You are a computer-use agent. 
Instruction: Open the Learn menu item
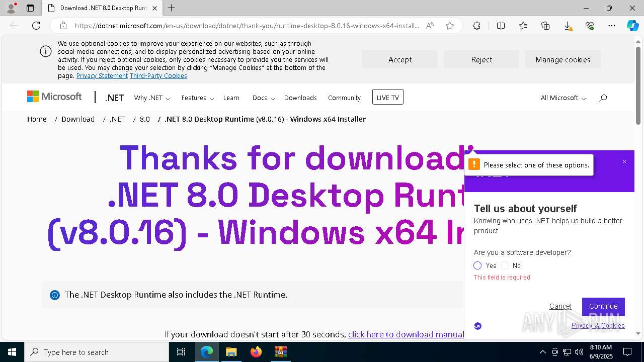coord(231,98)
